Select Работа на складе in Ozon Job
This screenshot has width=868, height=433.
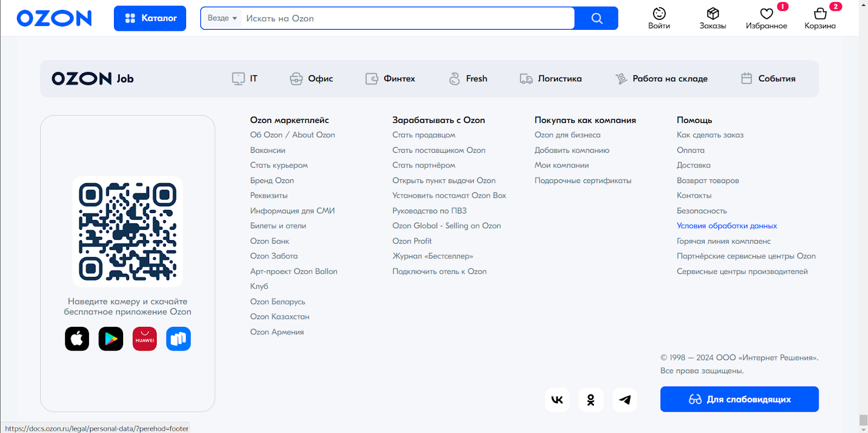[661, 79]
